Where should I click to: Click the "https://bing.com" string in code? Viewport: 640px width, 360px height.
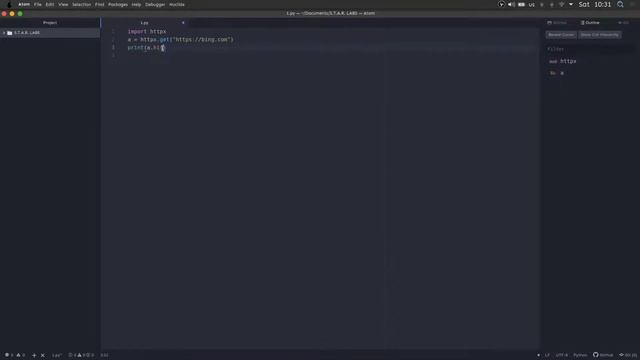pos(202,40)
